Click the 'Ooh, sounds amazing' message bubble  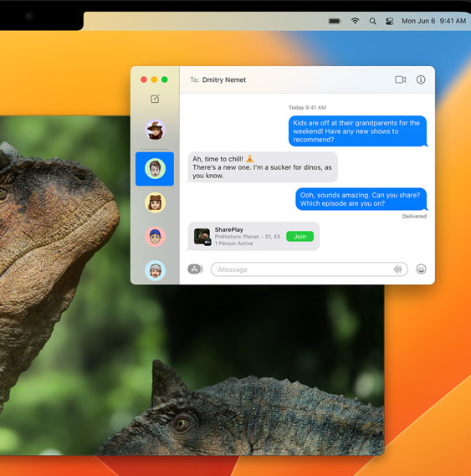pyautogui.click(x=361, y=199)
